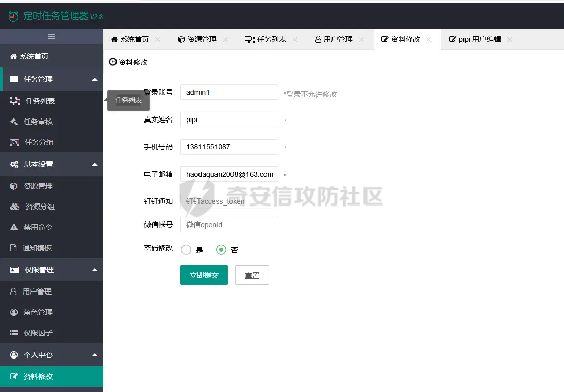This screenshot has height=392, width=564.
Task: Click the icon in the 任务列表 tab
Action: tap(250, 39)
